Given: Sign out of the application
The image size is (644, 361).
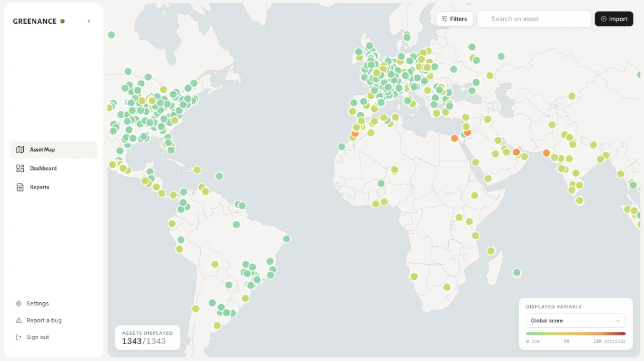Looking at the screenshot, I should (x=33, y=337).
